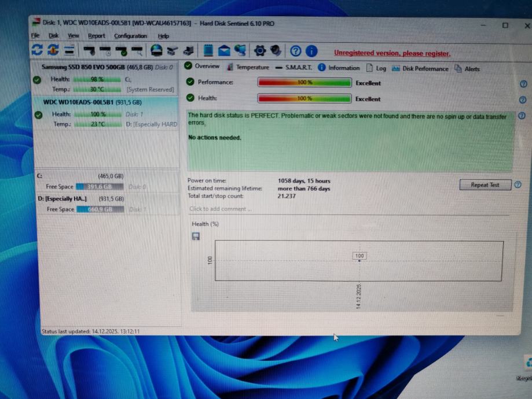Open the View menu
This screenshot has width=532, height=399.
(x=73, y=36)
